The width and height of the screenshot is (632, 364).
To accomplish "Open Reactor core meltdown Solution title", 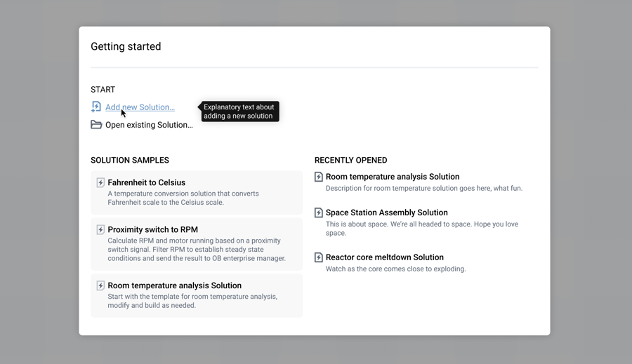I will point(385,257).
